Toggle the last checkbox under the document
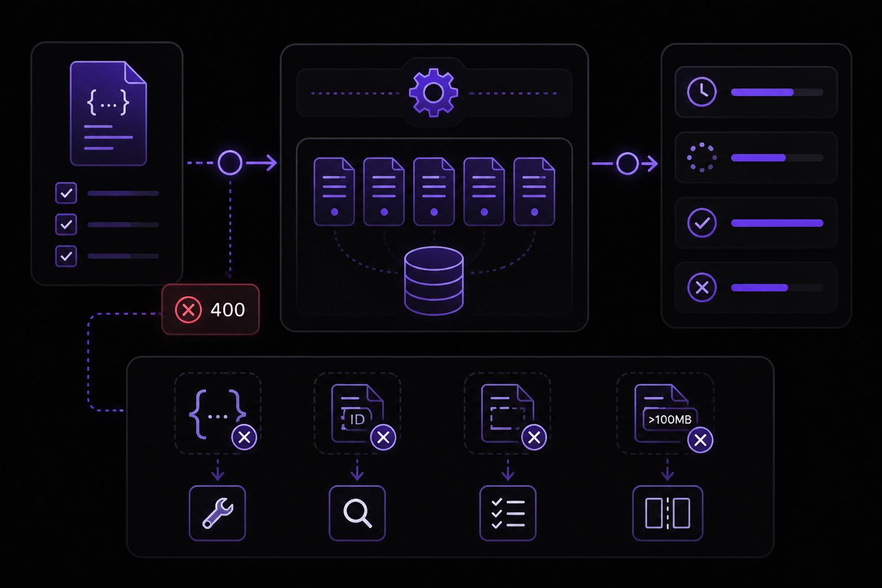882x588 pixels. tap(66, 256)
